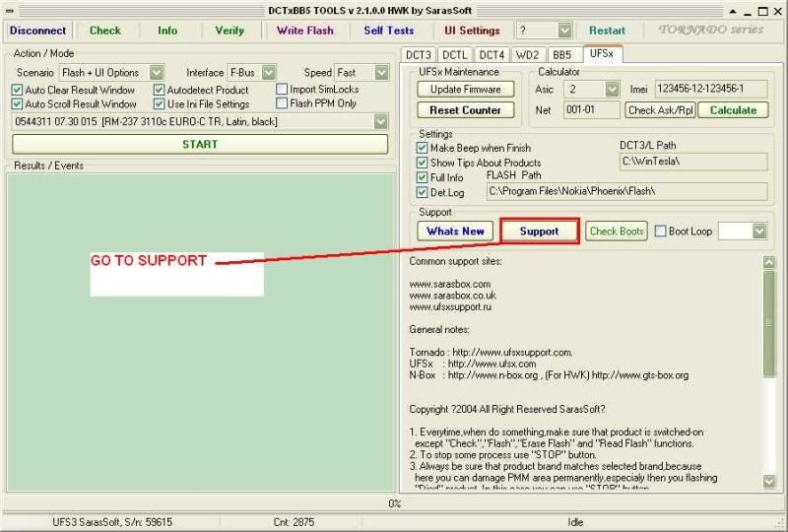Switch to the BB5 tab
This screenshot has width=788, height=532.
click(x=561, y=55)
